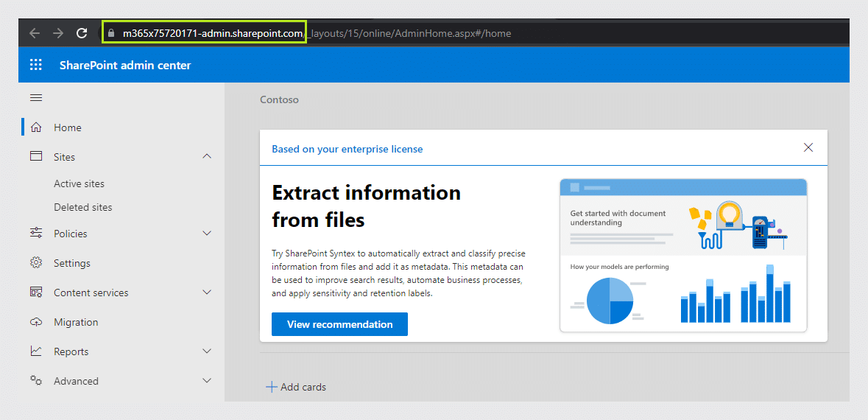
Task: Click the Migration cloud icon
Action: 36,322
